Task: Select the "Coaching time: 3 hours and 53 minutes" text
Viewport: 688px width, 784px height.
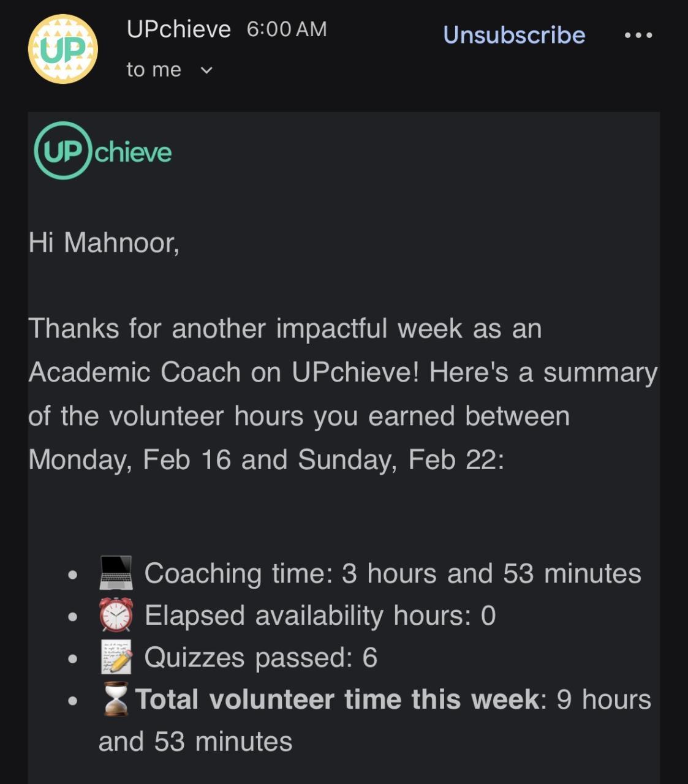Action: (x=392, y=574)
